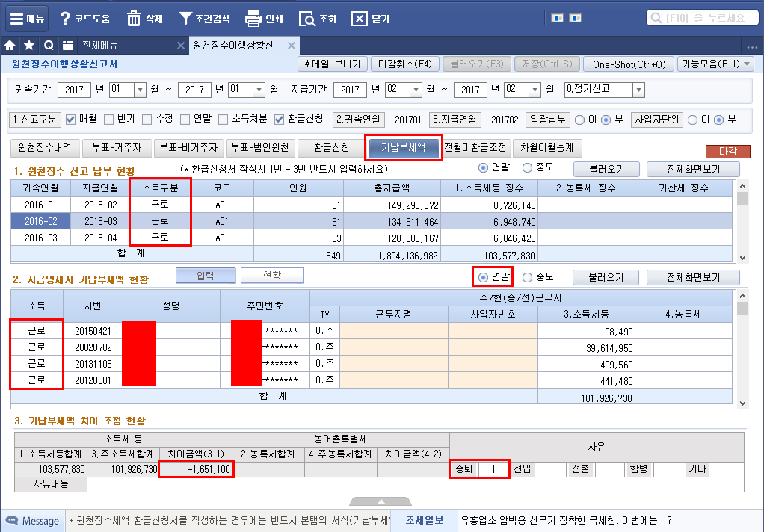Viewport: 764px width, 532px height.
Task: Open 조건검색 funnel filter
Action: (185, 19)
